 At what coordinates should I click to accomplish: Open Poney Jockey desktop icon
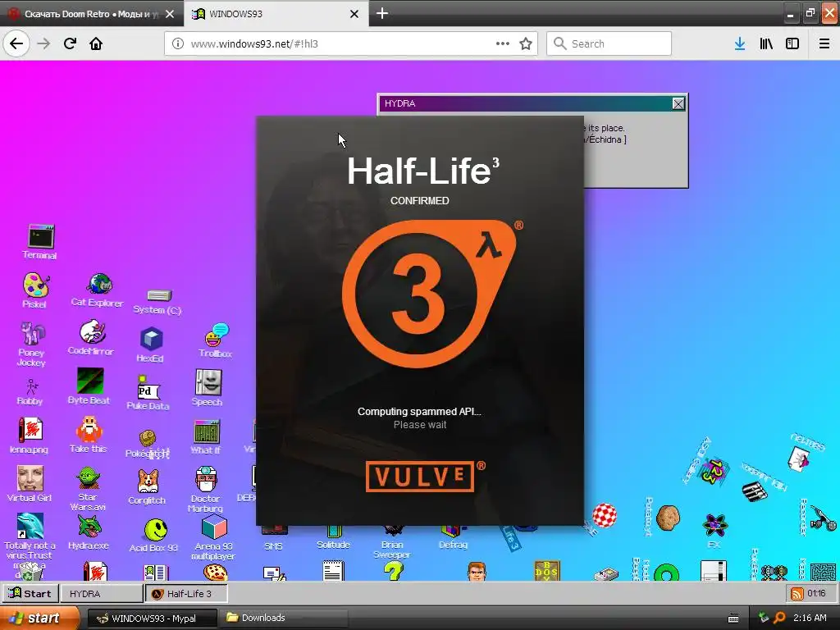[x=32, y=344]
